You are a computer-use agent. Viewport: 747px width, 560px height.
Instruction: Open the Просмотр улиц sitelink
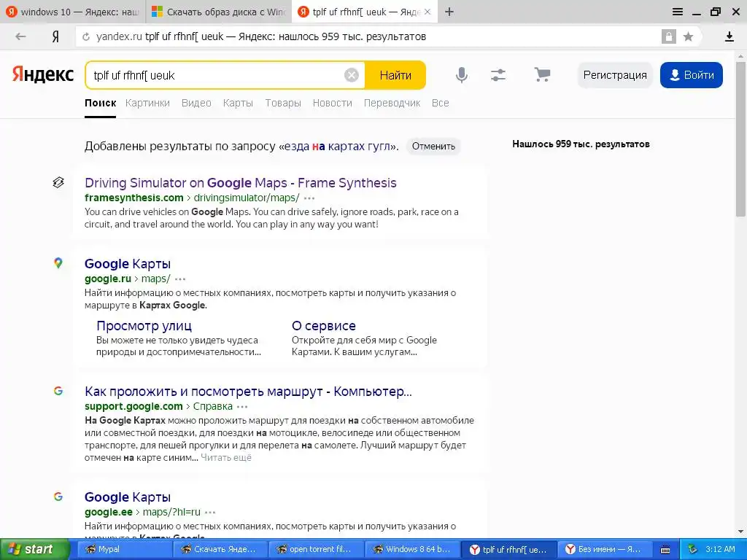coord(144,326)
